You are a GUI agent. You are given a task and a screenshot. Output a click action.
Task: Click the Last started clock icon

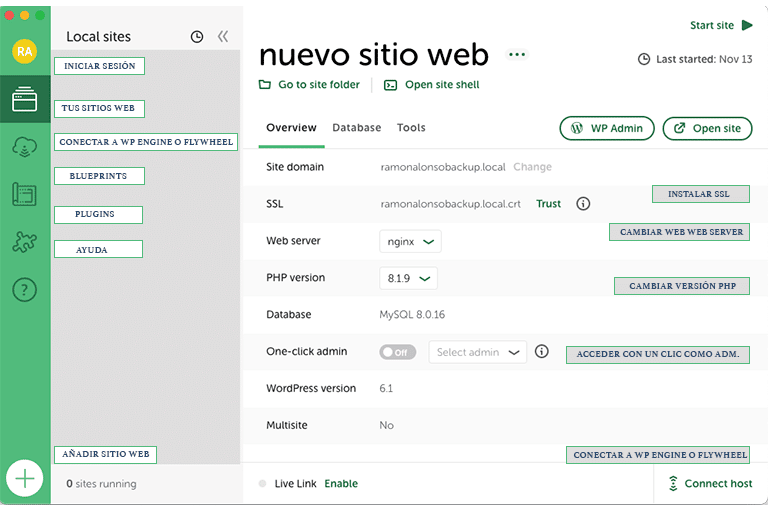coord(644,59)
